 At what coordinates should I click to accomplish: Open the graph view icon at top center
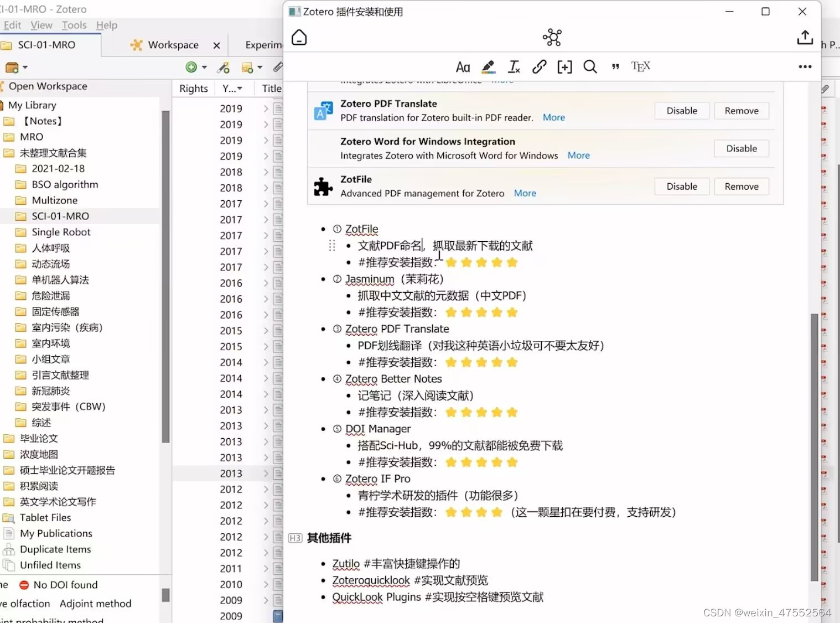(x=552, y=38)
